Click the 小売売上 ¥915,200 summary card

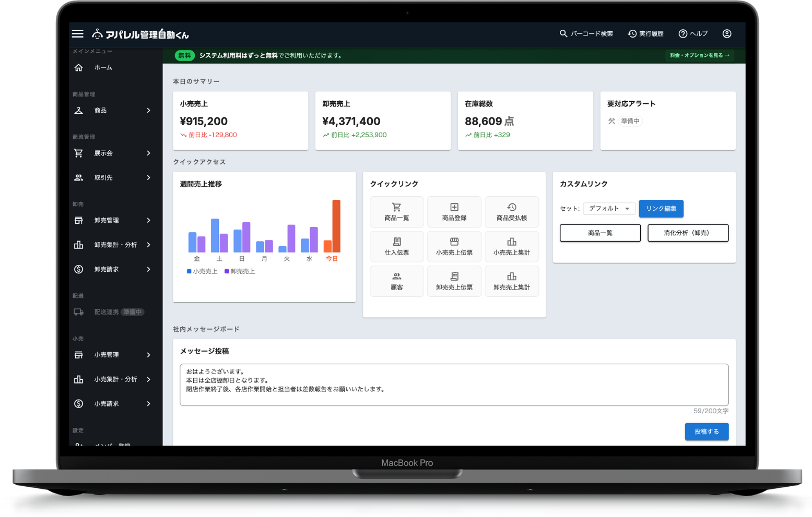pyautogui.click(x=241, y=121)
